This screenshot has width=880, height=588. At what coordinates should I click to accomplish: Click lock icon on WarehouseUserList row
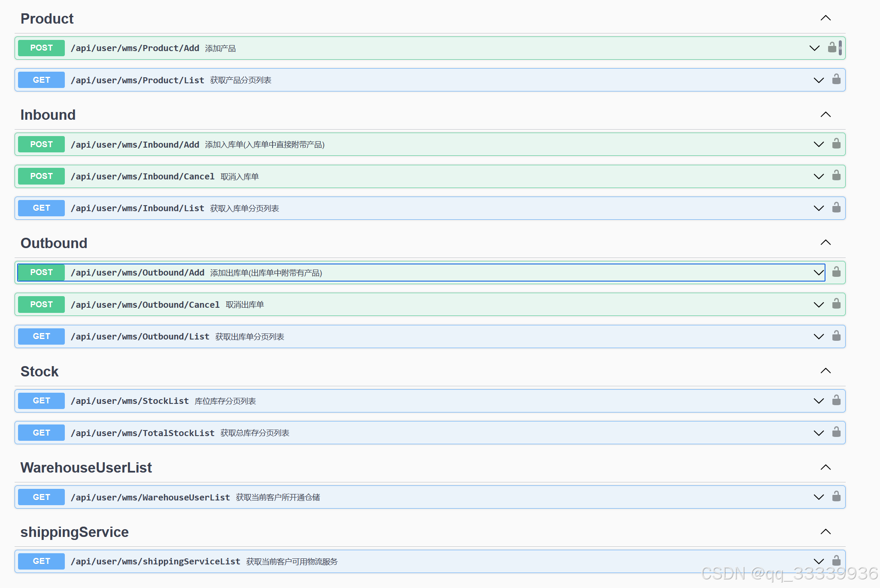point(836,497)
